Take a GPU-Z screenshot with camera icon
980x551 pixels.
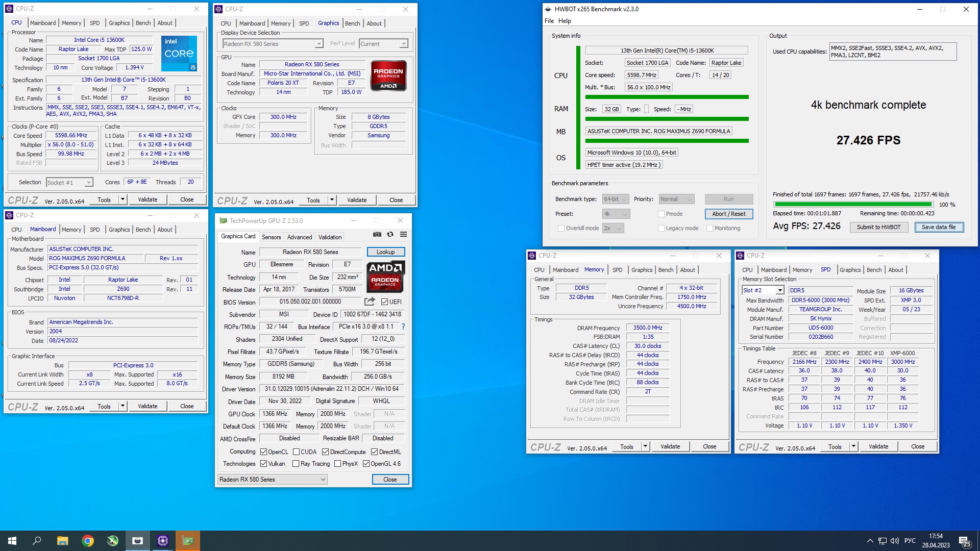coord(377,234)
